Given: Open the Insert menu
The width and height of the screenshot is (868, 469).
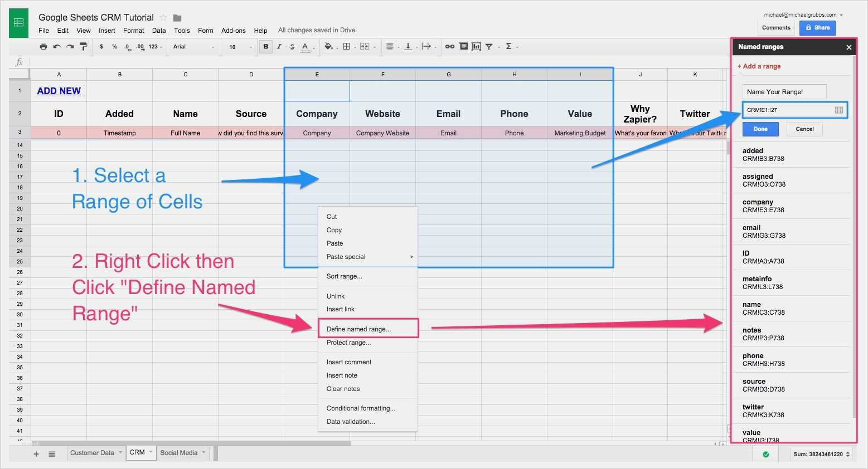Looking at the screenshot, I should tap(107, 31).
